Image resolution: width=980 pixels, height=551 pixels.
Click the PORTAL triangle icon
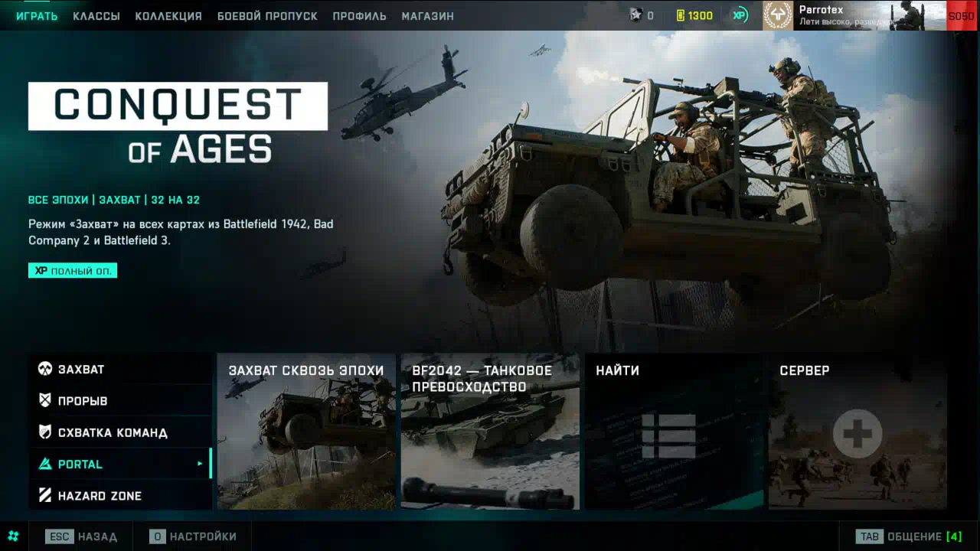click(x=45, y=464)
